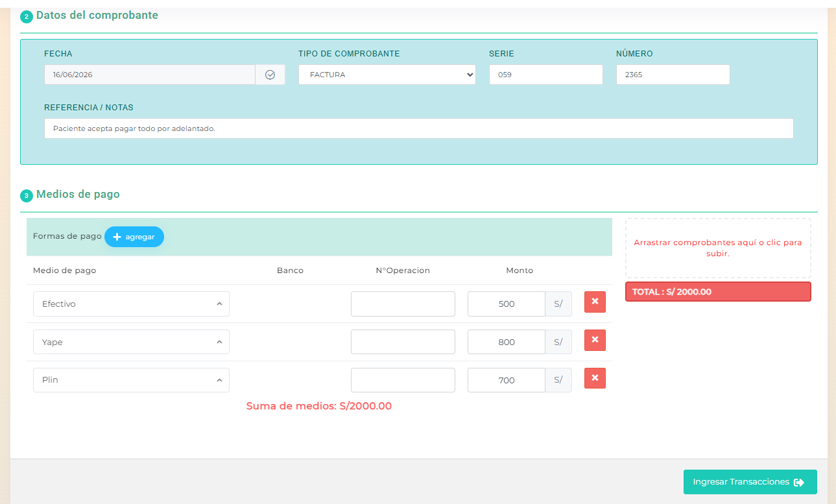Screen dimensions: 836x504
Task: Open the Tipo de Comprobante dropdown
Action: click(387, 75)
